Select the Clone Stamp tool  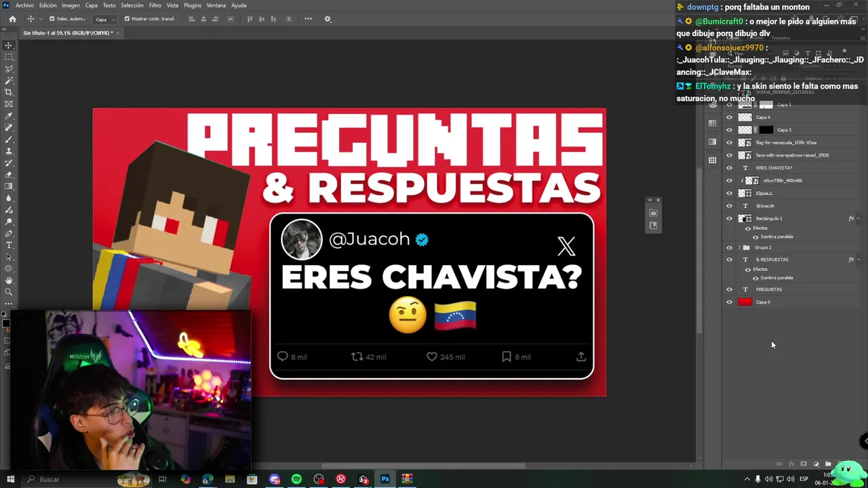(x=9, y=151)
